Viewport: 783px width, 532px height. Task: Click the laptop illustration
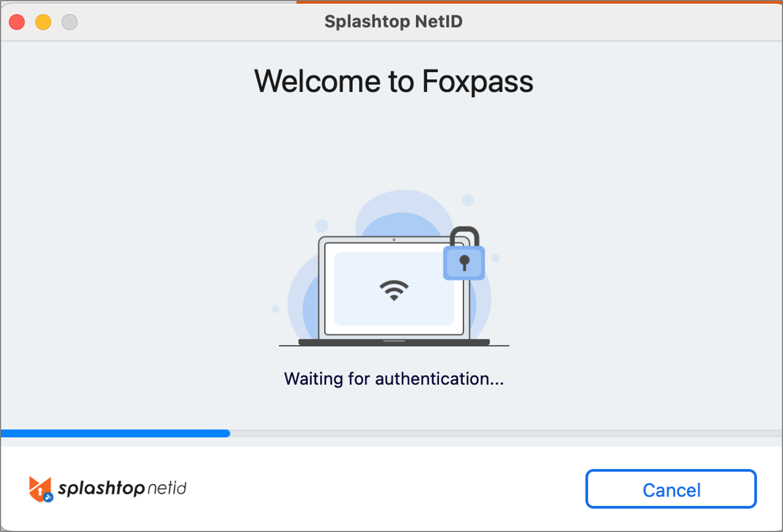pyautogui.click(x=394, y=291)
